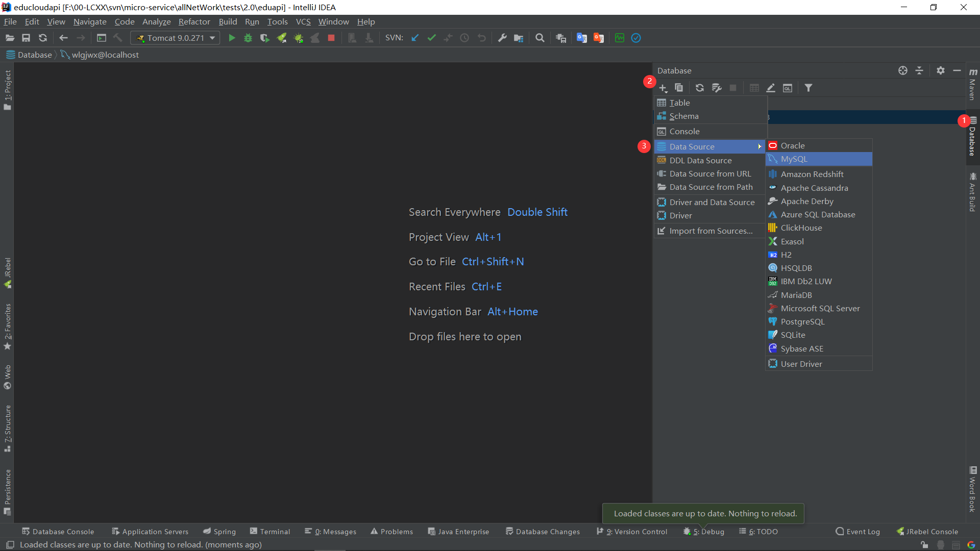Select SQLite from the list
This screenshot has height=551, width=980.
[819, 335]
